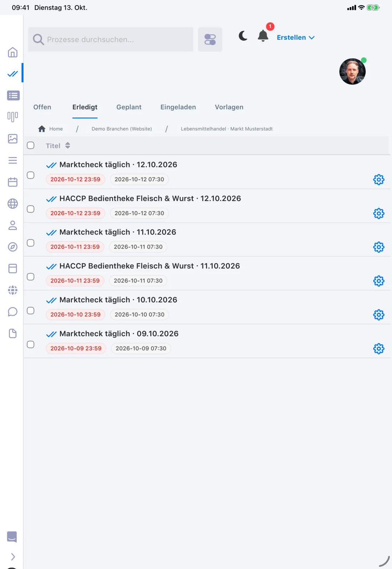Check the box for HACCP Bedientheke 12.10.2026

tap(31, 209)
